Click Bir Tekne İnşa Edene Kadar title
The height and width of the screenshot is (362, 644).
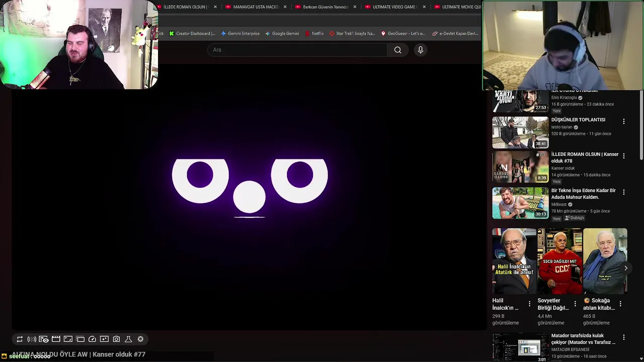click(584, 194)
